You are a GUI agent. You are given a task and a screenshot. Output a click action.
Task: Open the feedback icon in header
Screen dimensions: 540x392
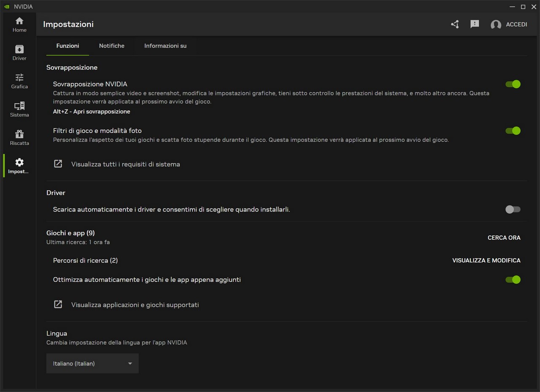(475, 24)
